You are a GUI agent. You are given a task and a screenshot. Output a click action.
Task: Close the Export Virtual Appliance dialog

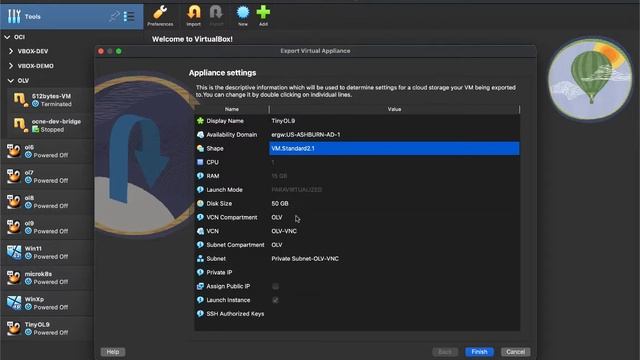point(101,51)
